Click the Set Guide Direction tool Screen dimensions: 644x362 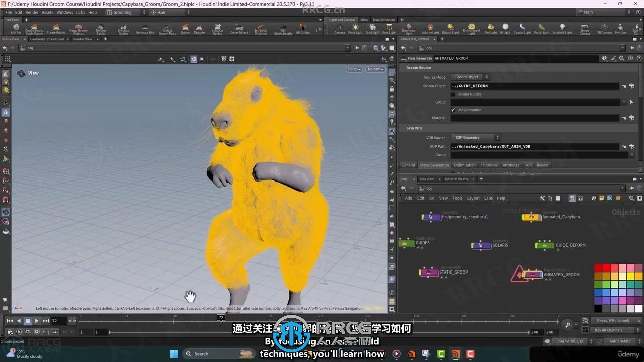261,29
